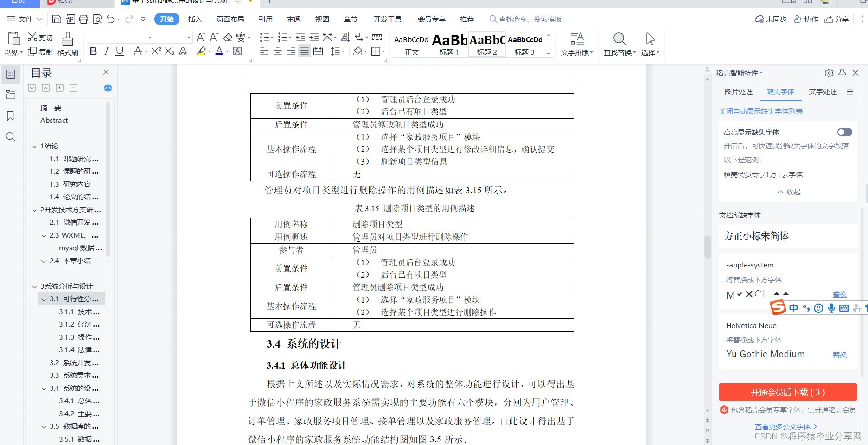This screenshot has height=445, width=868.
Task: Collapse the 3.4 系统的设 outline node
Action: 44,388
